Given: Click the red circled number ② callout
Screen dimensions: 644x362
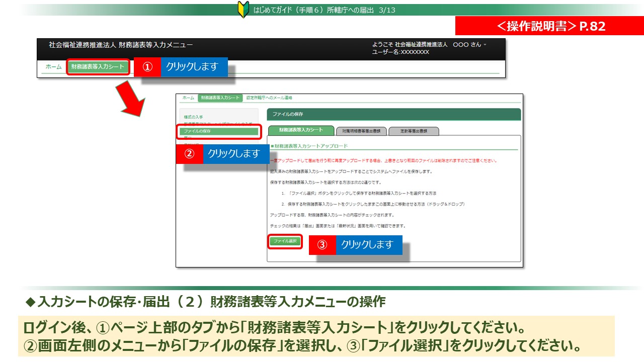Looking at the screenshot, I should pyautogui.click(x=189, y=154).
